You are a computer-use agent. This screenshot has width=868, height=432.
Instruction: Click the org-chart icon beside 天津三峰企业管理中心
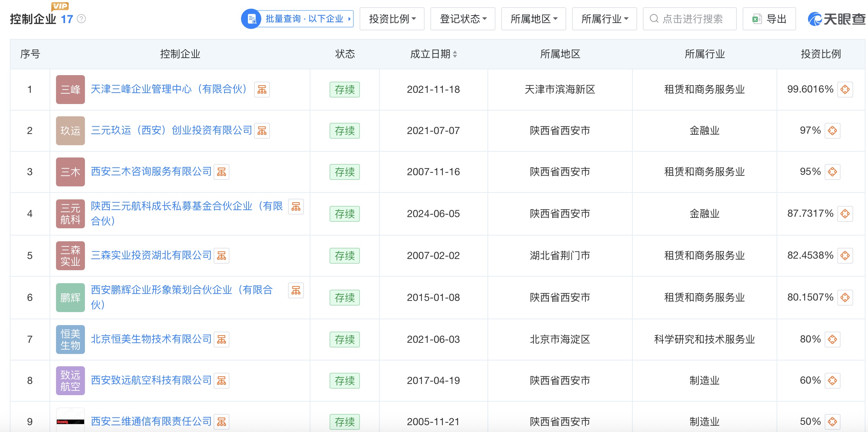262,90
